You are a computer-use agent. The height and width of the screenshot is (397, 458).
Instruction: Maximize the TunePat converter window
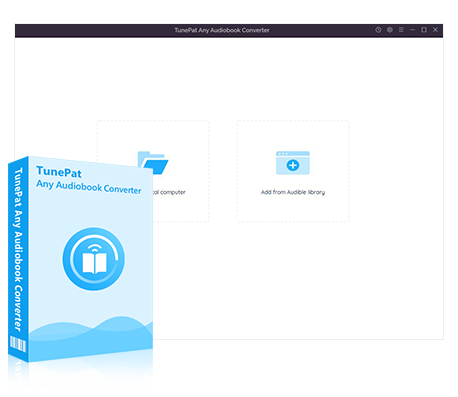[x=424, y=30]
